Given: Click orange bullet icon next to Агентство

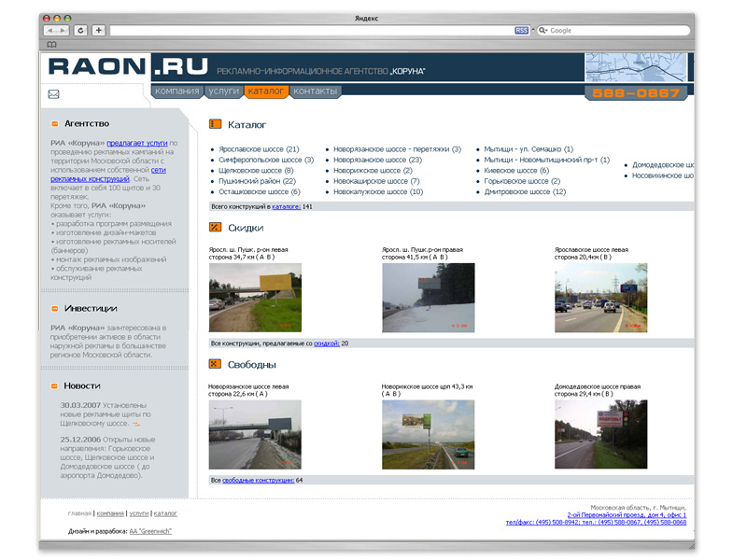Looking at the screenshot, I should [55, 124].
